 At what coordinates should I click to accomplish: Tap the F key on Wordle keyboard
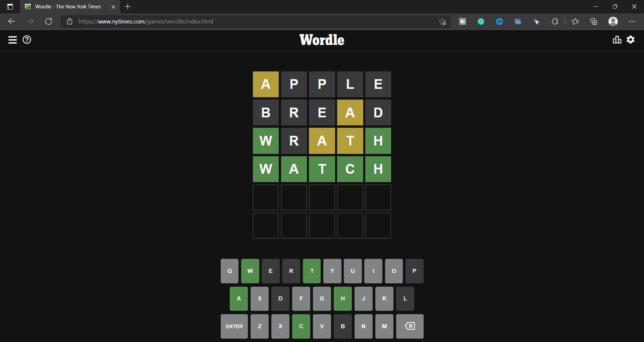tap(301, 298)
